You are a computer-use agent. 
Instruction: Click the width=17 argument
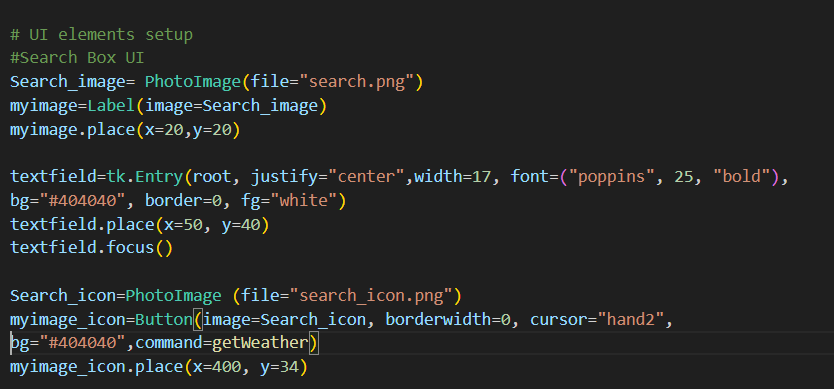(453, 177)
